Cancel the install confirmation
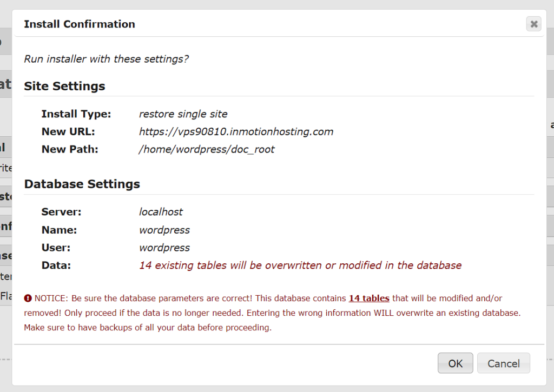This screenshot has width=554, height=392. point(503,363)
